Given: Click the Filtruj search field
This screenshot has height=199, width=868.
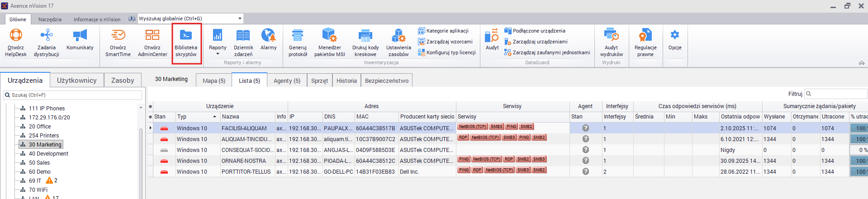Looking at the screenshot, I should click(836, 94).
